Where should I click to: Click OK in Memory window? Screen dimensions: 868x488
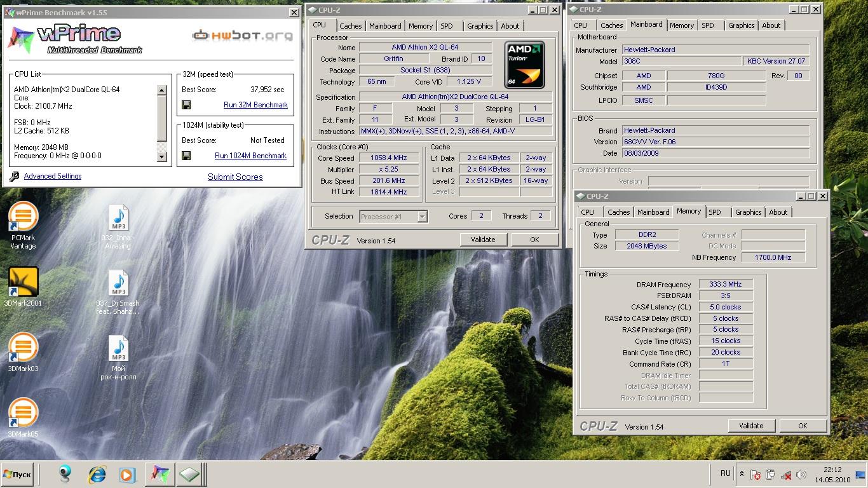[x=803, y=426]
